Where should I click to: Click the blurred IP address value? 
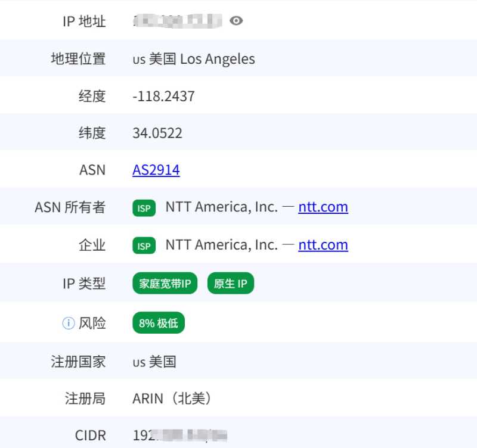click(178, 21)
